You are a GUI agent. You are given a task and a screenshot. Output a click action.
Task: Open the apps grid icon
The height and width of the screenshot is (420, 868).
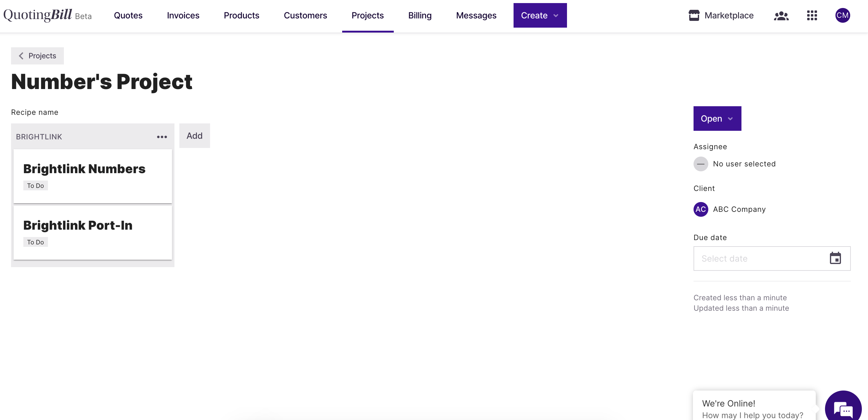(x=812, y=15)
